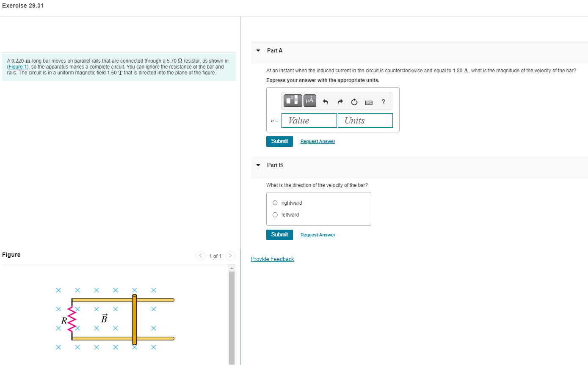This screenshot has height=365, width=588.
Task: Click the redo icon in the answer toolbar
Action: pyautogui.click(x=340, y=101)
